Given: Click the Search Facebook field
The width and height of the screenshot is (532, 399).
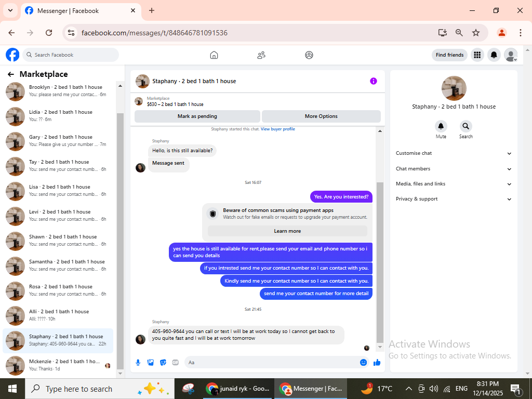Looking at the screenshot, I should pos(71,55).
